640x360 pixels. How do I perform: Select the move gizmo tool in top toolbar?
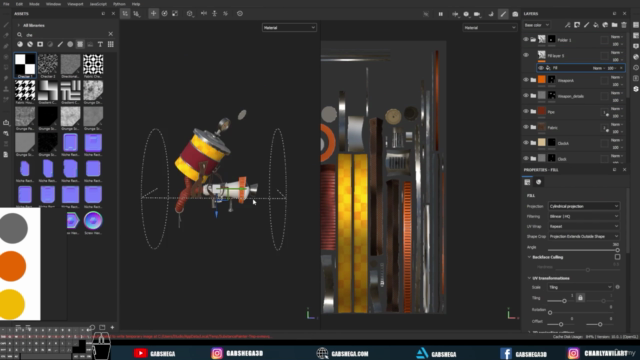coord(153,13)
